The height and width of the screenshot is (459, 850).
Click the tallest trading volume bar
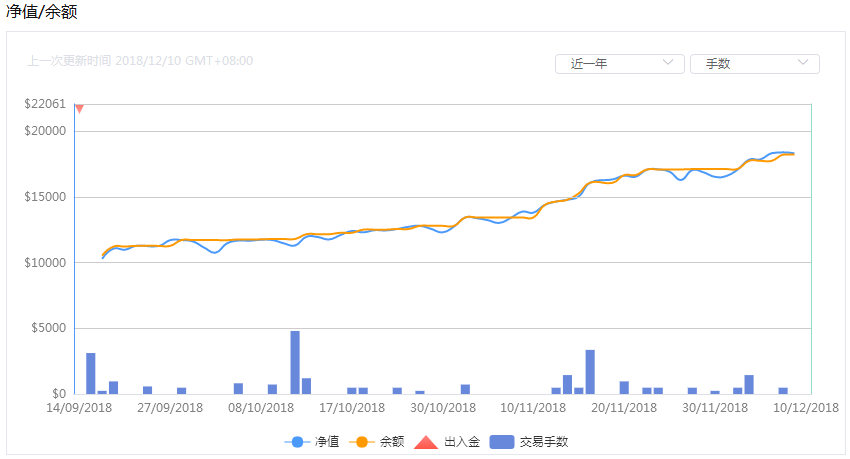pos(295,362)
